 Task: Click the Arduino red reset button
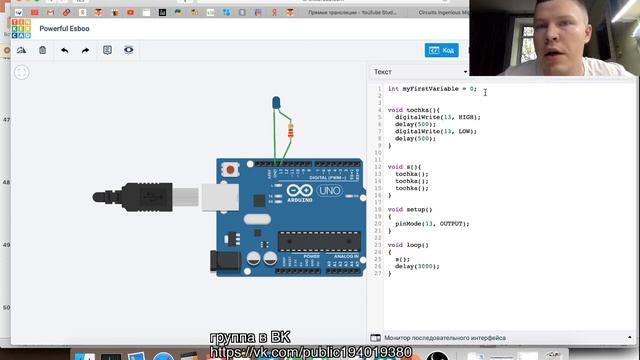tap(230, 169)
